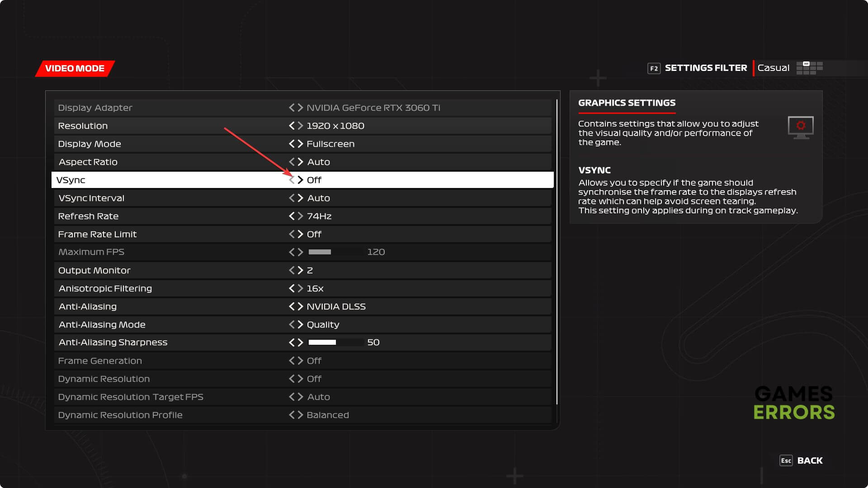
Task: Click the graphics settings monitor icon
Action: [801, 127]
